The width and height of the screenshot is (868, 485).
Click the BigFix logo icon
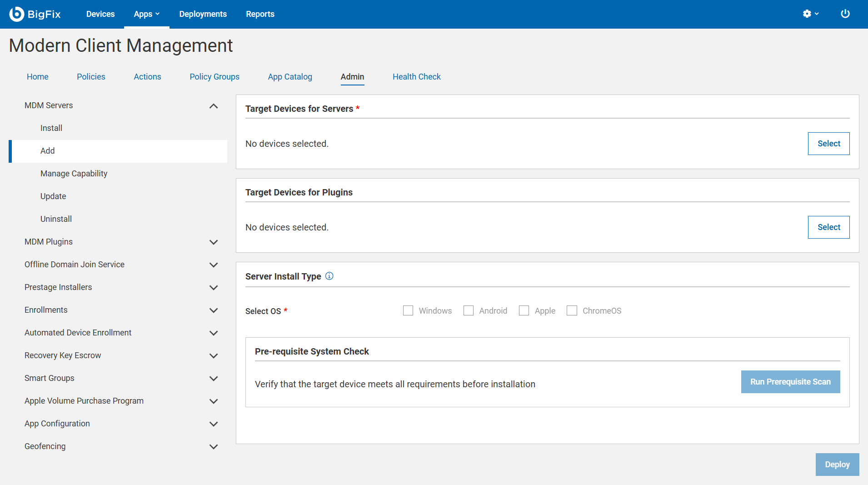[17, 14]
